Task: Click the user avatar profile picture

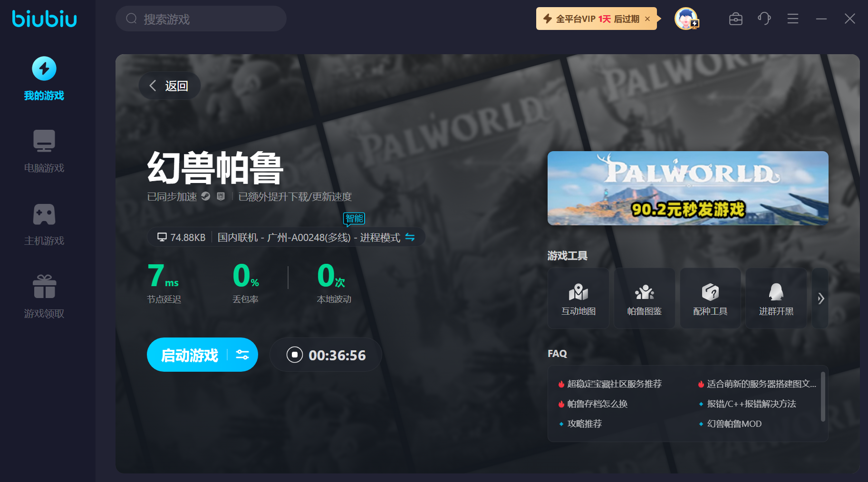Action: (686, 19)
